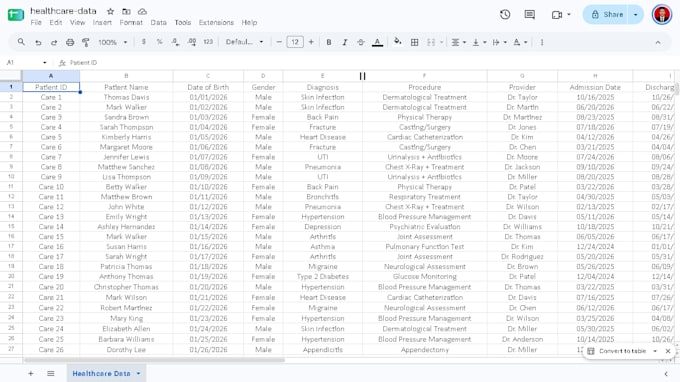
Task: Click the horizontal scrollbar
Action: point(154,360)
